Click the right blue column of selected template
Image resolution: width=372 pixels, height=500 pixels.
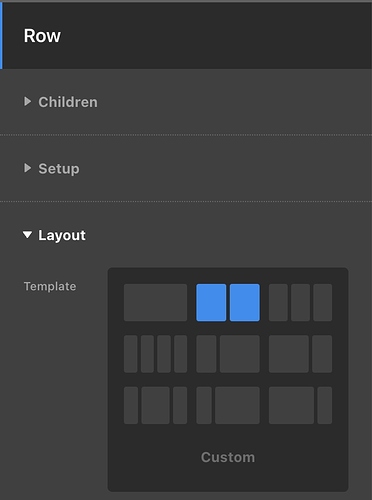[245, 303]
